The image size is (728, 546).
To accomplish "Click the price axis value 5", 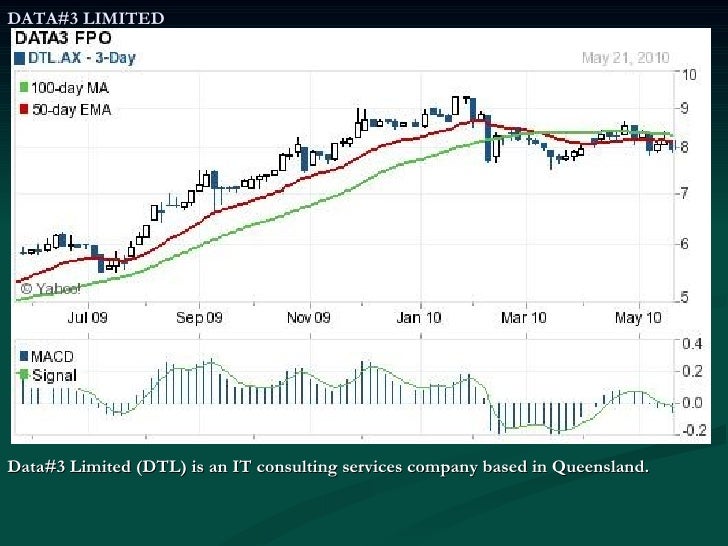I will (684, 297).
